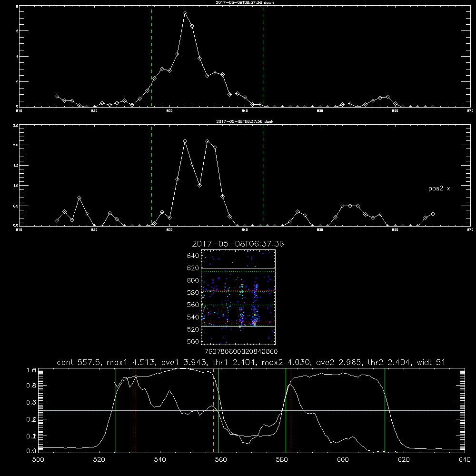Click 'max2 4.030' in the statistics line
Image resolution: width=476 pixels, height=476 pixels.
(x=286, y=362)
